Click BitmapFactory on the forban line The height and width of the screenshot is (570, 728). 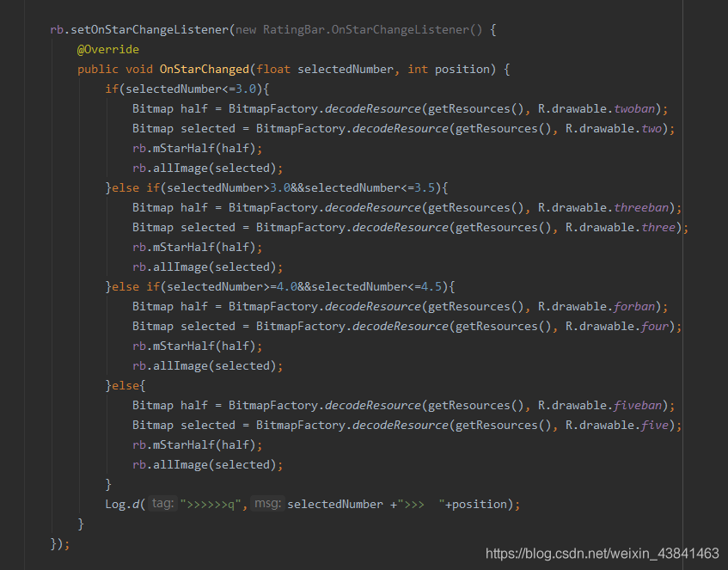click(x=272, y=307)
